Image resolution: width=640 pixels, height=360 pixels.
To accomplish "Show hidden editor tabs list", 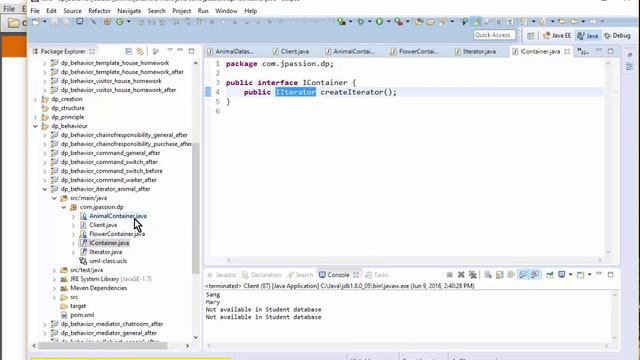I will click(583, 52).
